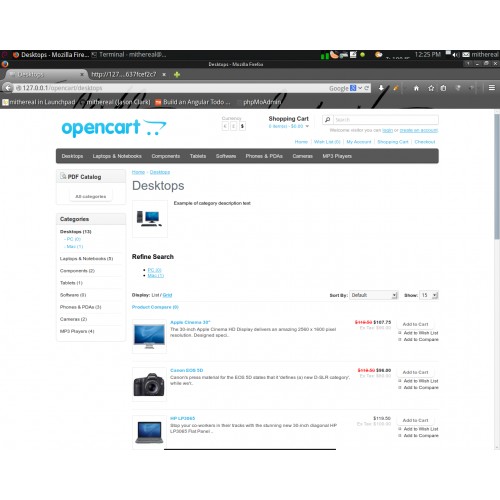Open the Firefox hamburger menu
The width and height of the screenshot is (500, 500).
tap(492, 88)
